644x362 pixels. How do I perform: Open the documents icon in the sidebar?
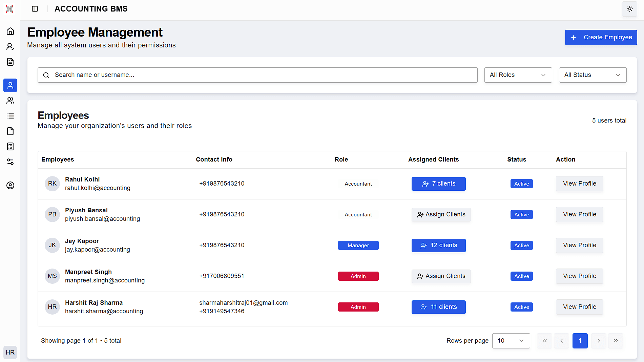pyautogui.click(x=10, y=62)
